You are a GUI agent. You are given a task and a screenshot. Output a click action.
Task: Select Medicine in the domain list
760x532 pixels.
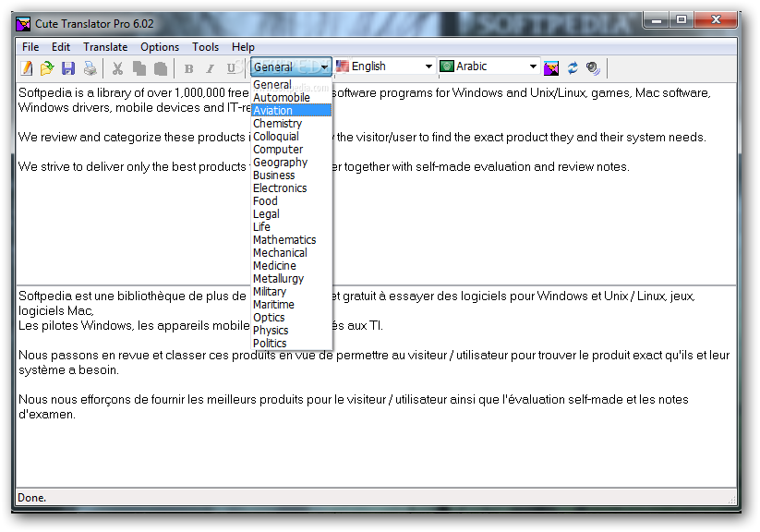(291, 265)
